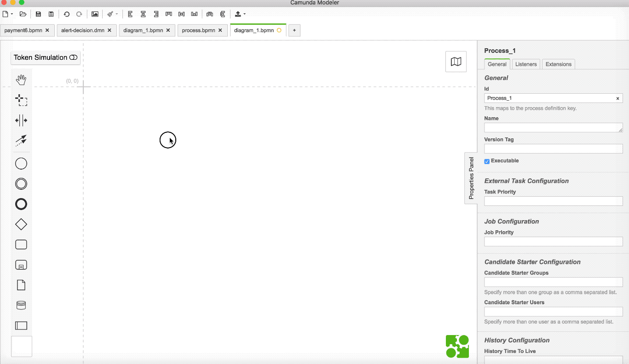Redo the last undone action

click(x=79, y=14)
